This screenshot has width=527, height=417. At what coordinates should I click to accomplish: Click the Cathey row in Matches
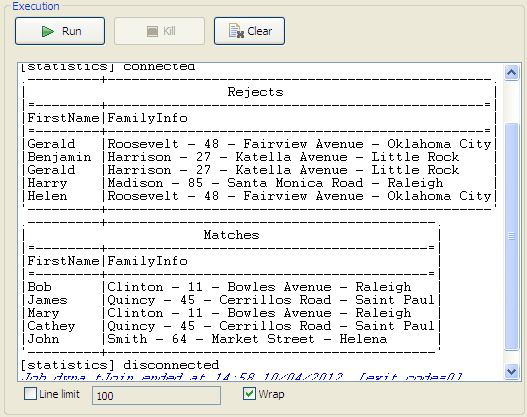(x=231, y=326)
